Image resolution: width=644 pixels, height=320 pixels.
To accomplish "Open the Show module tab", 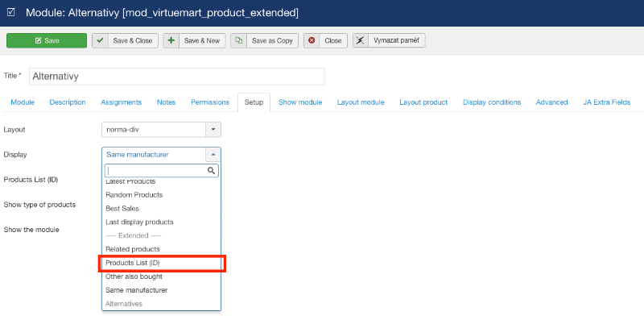I will 300,102.
